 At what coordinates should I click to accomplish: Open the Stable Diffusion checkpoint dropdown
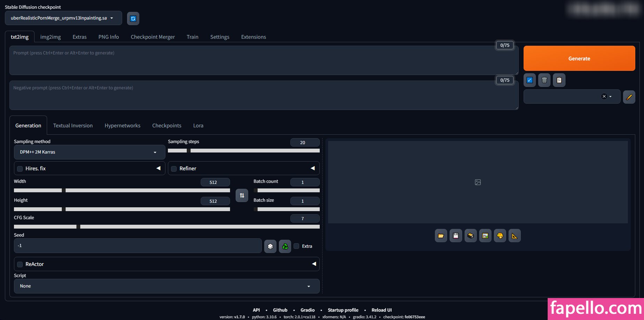point(63,18)
